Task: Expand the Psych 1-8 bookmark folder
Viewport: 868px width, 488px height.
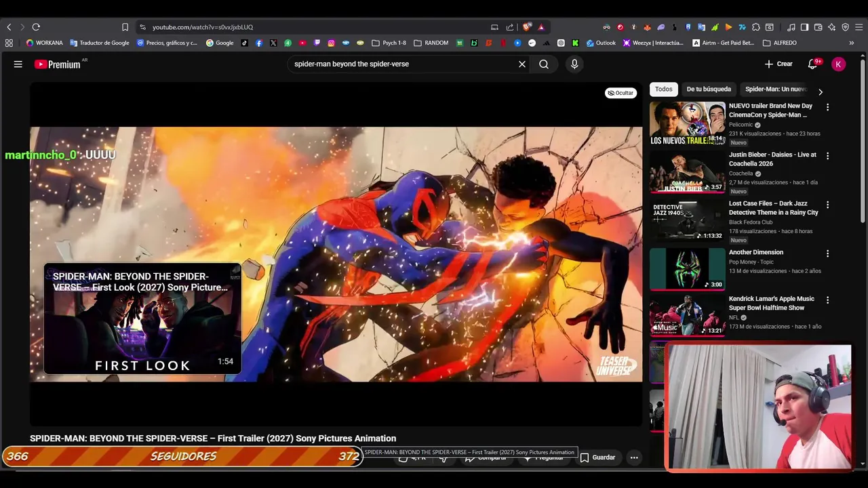Action: 389,43
